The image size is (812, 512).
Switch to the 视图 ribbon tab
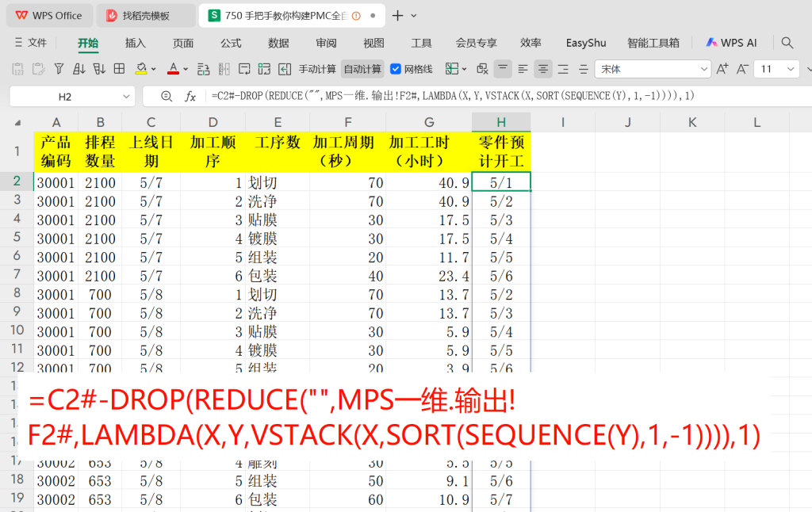[x=373, y=43]
